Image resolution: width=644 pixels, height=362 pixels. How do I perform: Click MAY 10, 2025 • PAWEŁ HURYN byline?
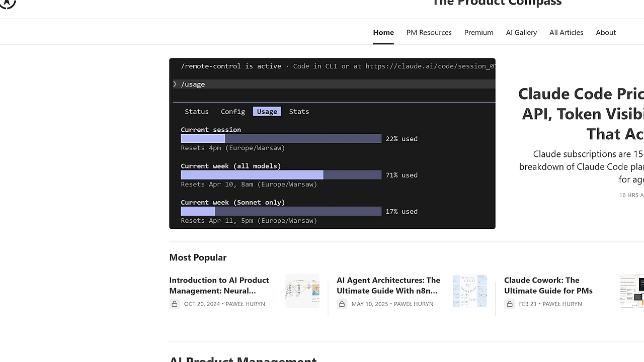point(392,304)
